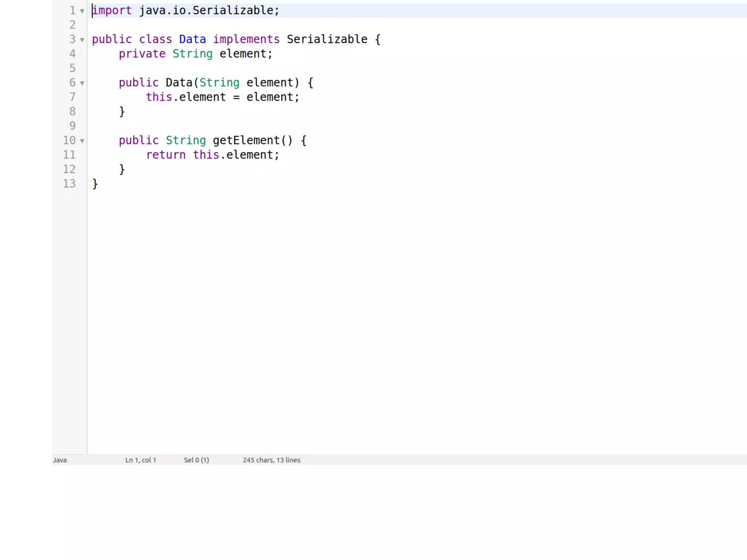
Task: Click the return keyword on line 11
Action: [166, 155]
